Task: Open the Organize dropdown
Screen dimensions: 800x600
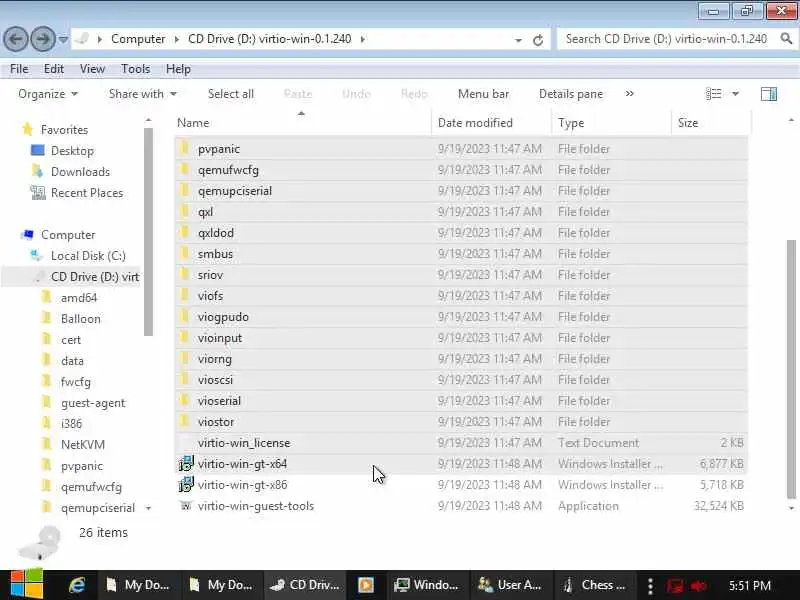Action: coord(47,94)
